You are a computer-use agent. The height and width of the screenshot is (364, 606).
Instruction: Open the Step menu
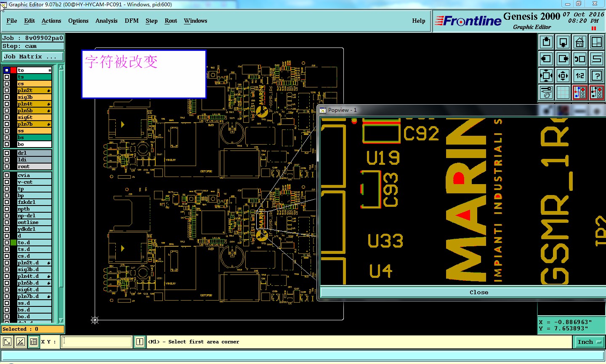tap(151, 21)
